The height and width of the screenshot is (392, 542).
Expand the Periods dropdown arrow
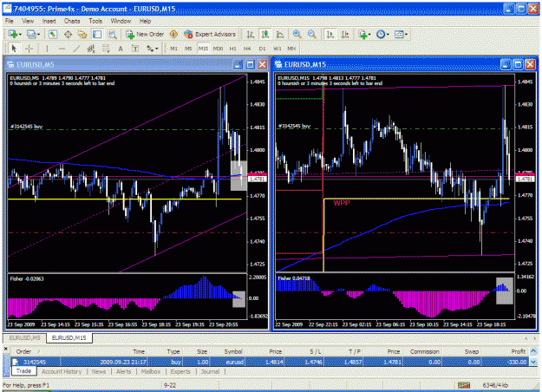(388, 34)
